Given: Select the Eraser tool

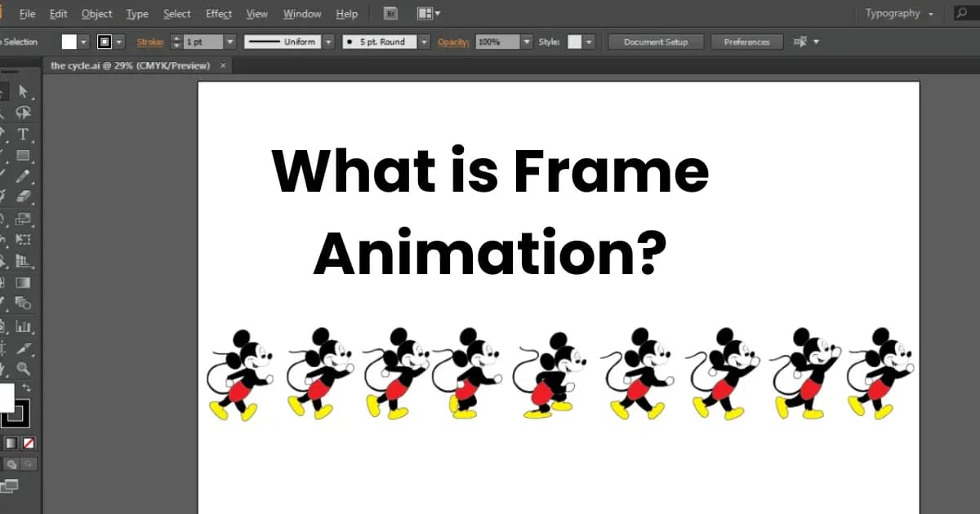Looking at the screenshot, I should (x=24, y=197).
